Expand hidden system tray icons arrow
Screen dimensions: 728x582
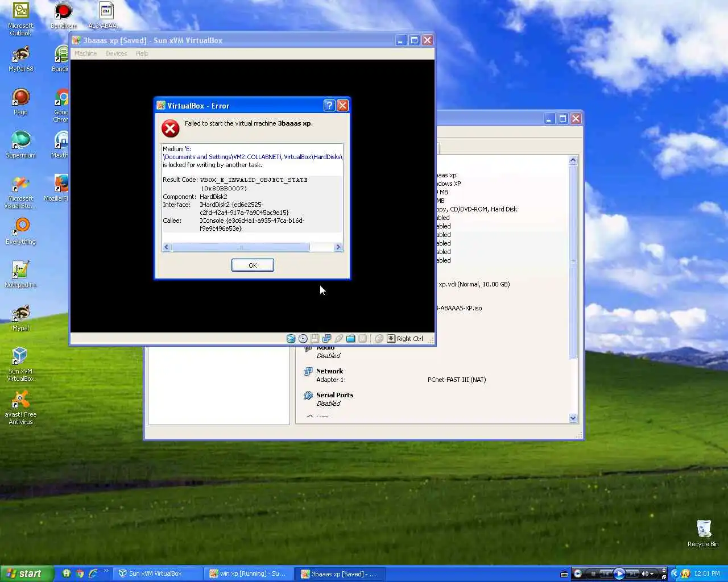coord(675,573)
